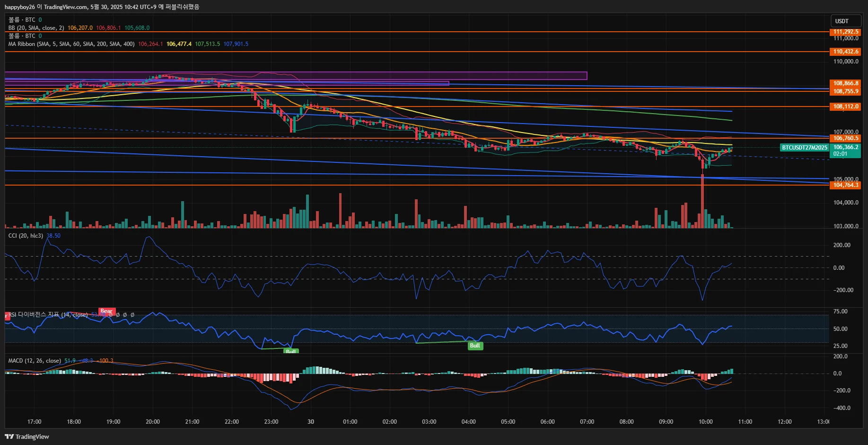Viewport: 868px width, 445px height.
Task: Click the 104,764.3 orange price level tag
Action: point(846,185)
